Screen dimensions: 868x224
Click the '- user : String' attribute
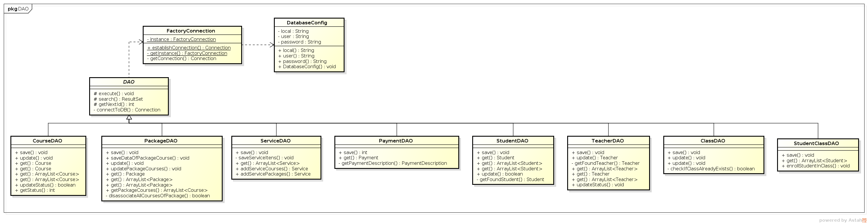293,37
